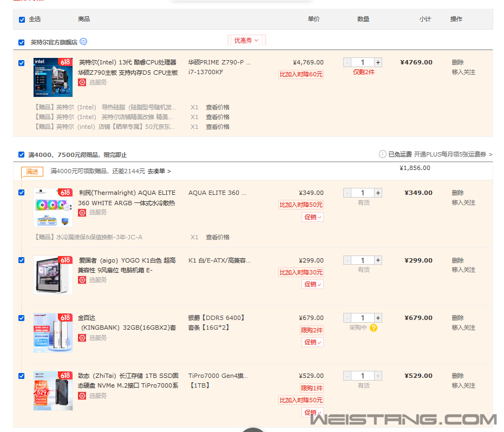
Task: View price of 水冷漏液保 gift item
Action: click(218, 237)
